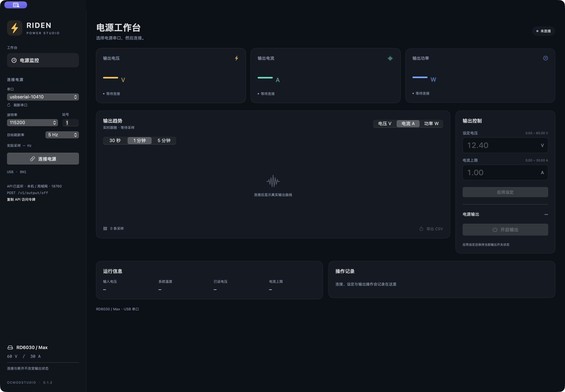The width and height of the screenshot is (565, 392).
Task: Click the gauge icon beside 电源监控
Action: click(x=14, y=60)
